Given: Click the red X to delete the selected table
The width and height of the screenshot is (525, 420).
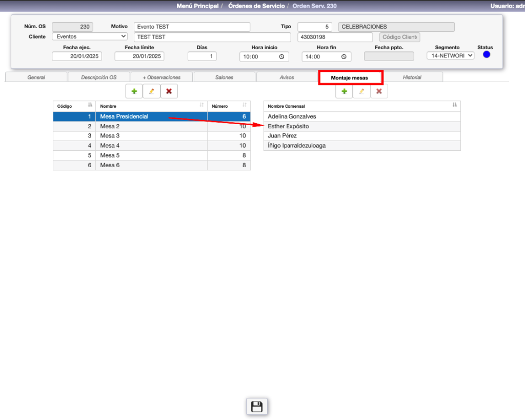Looking at the screenshot, I should tap(169, 91).
